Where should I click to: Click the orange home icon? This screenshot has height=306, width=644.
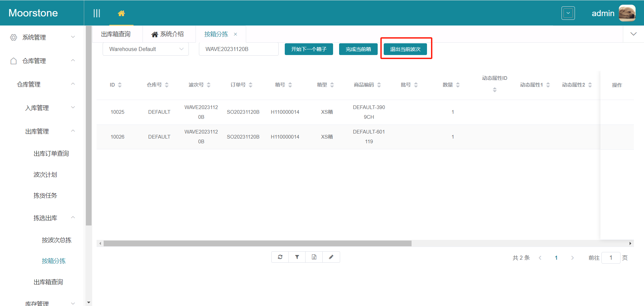click(x=121, y=13)
